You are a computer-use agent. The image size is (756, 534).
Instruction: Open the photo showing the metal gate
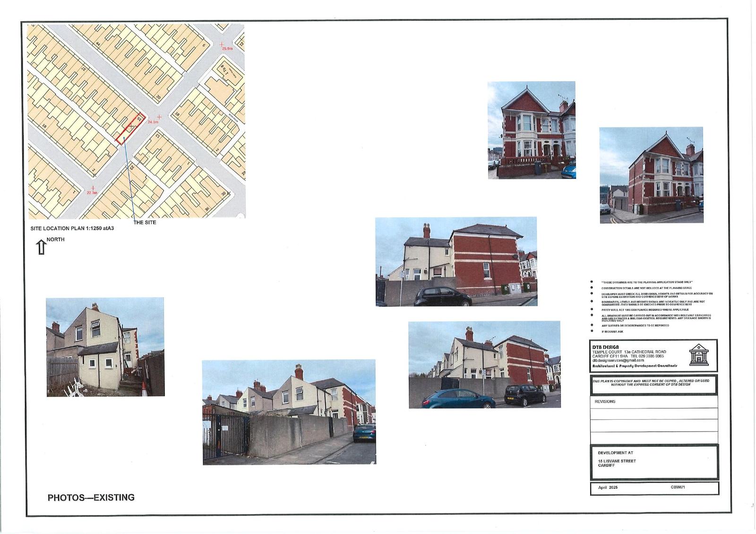(x=289, y=412)
